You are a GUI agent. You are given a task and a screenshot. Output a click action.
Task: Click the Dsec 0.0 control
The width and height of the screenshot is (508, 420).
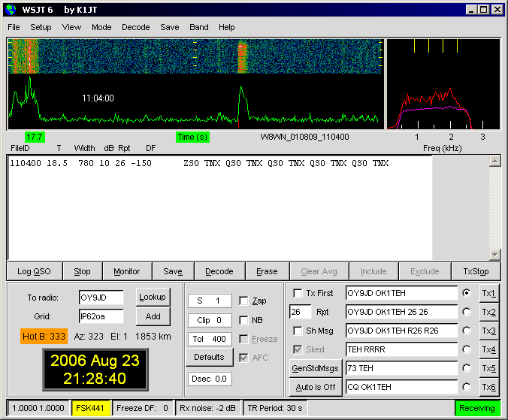(210, 379)
